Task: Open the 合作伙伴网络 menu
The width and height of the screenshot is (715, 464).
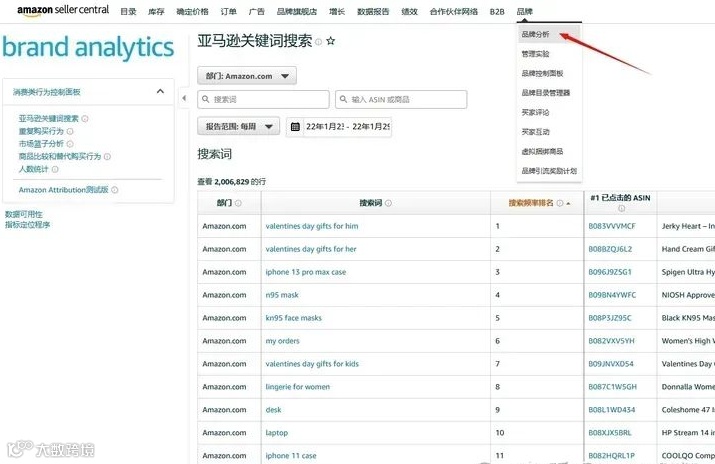Action: (x=454, y=12)
